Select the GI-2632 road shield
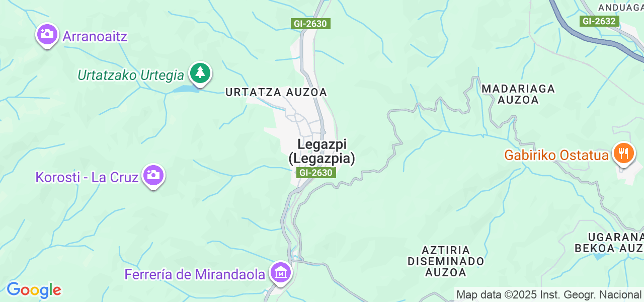This screenshot has width=644, height=302. pyautogui.click(x=599, y=21)
